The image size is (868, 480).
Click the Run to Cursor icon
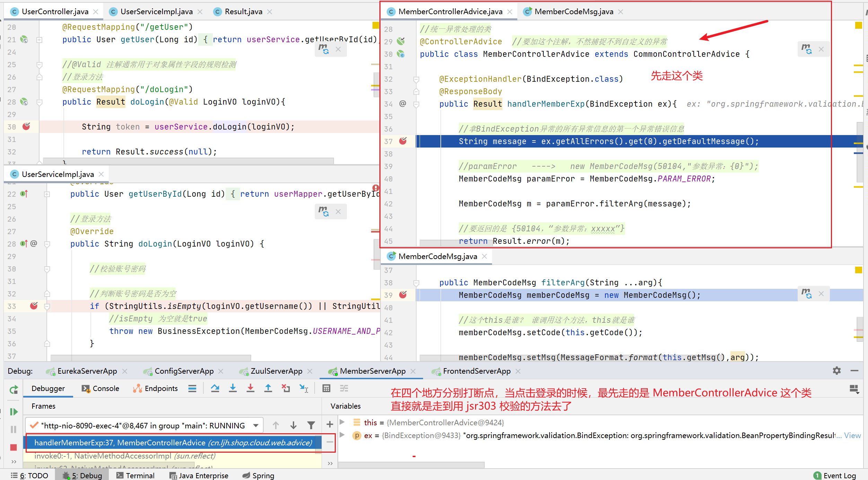(304, 389)
